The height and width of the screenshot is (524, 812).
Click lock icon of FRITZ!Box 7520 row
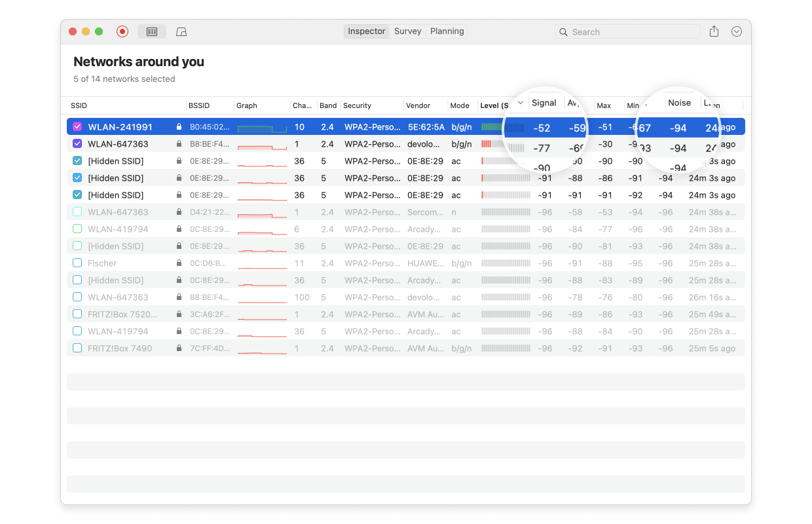(x=179, y=314)
